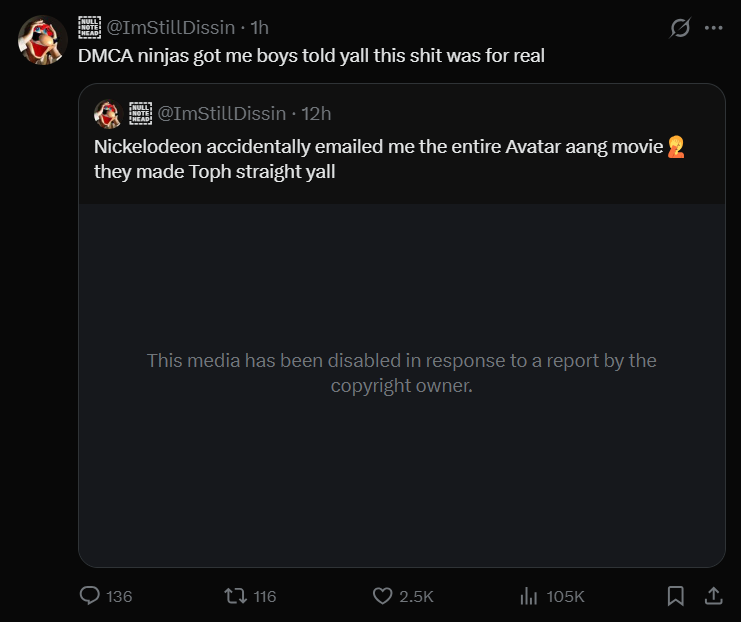This screenshot has height=622, width=741.
Task: Open the main post author's profile avatar
Action: [43, 41]
